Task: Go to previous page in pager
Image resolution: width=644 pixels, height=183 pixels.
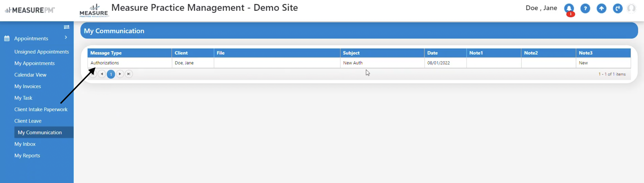Action: [102, 74]
